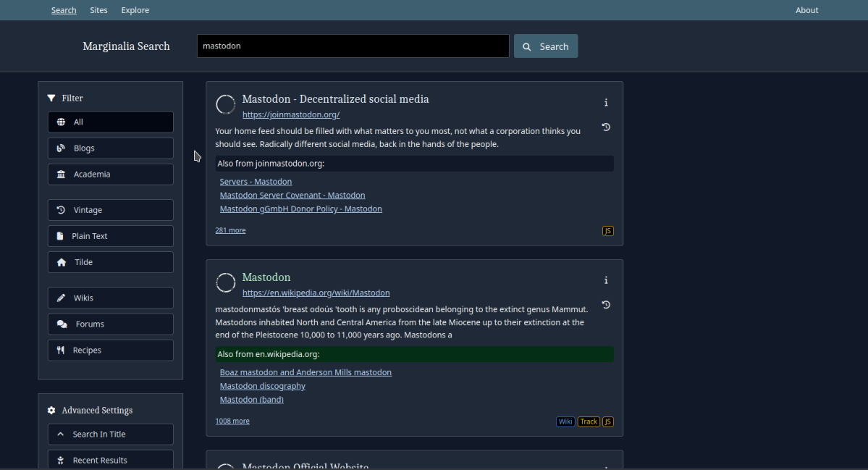Click the funnel icon beside Filter

pyautogui.click(x=51, y=98)
